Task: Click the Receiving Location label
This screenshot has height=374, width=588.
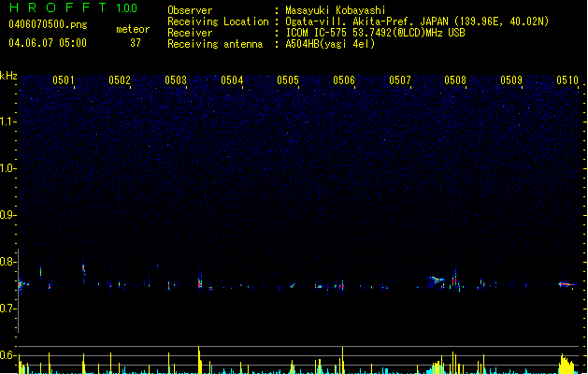Action: coord(218,22)
